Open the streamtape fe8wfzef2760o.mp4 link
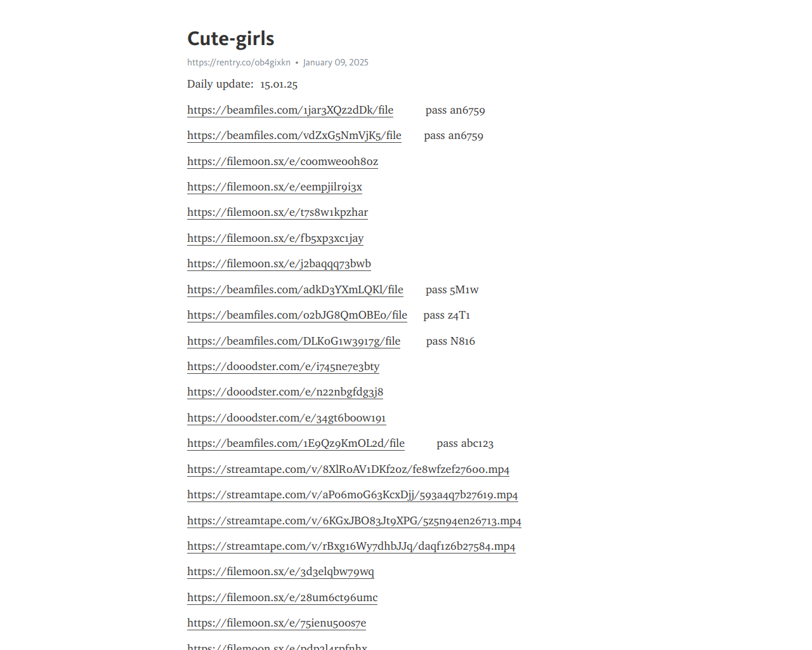Viewport: 812px width, 650px height. [348, 470]
